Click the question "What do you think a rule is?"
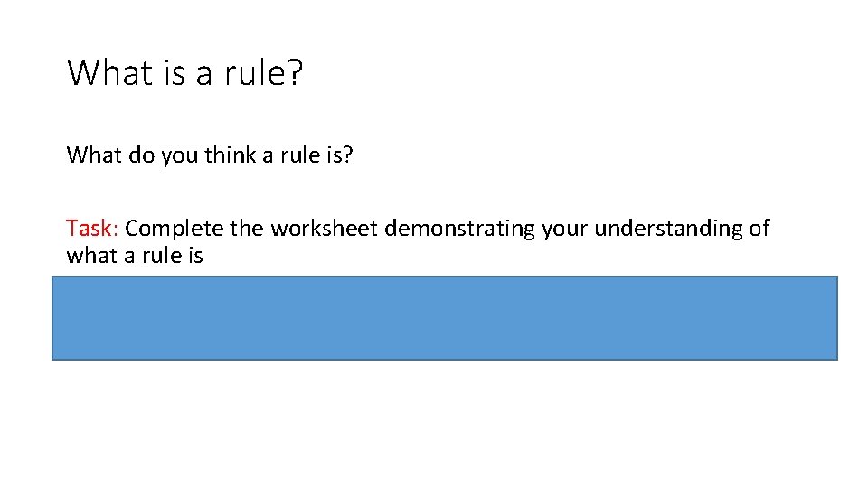Screen dimensions: 868x488 click(209, 155)
